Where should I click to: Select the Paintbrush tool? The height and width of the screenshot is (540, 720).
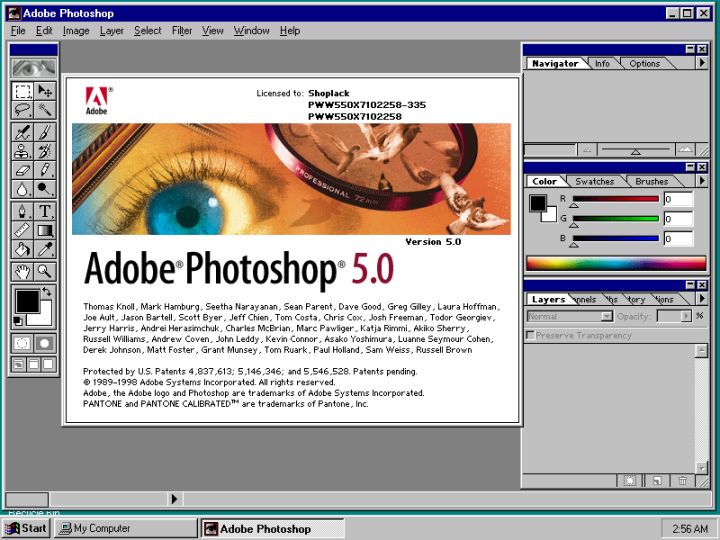tap(45, 132)
